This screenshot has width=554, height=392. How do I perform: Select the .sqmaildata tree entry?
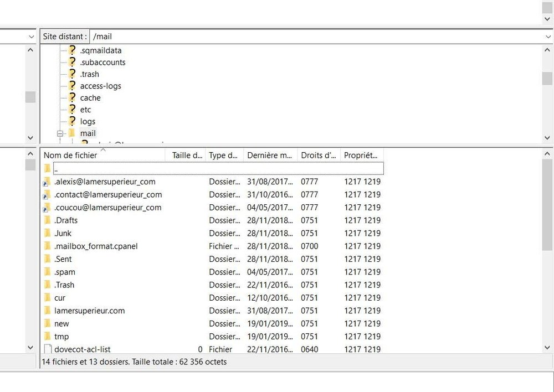click(x=101, y=50)
